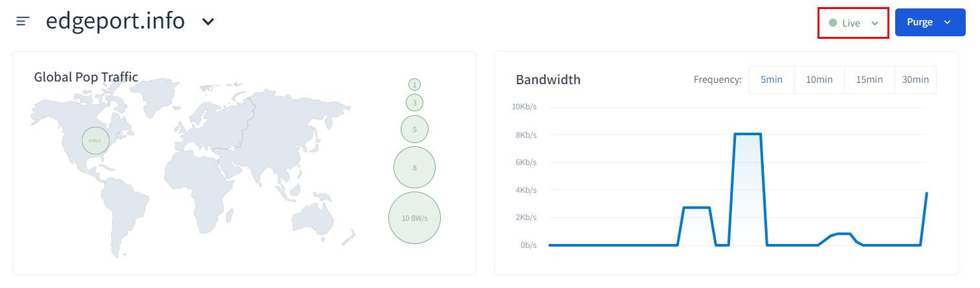Select the legend bubble labeled 5
Image resolution: width=980 pixels, height=288 pixels.
(x=414, y=129)
